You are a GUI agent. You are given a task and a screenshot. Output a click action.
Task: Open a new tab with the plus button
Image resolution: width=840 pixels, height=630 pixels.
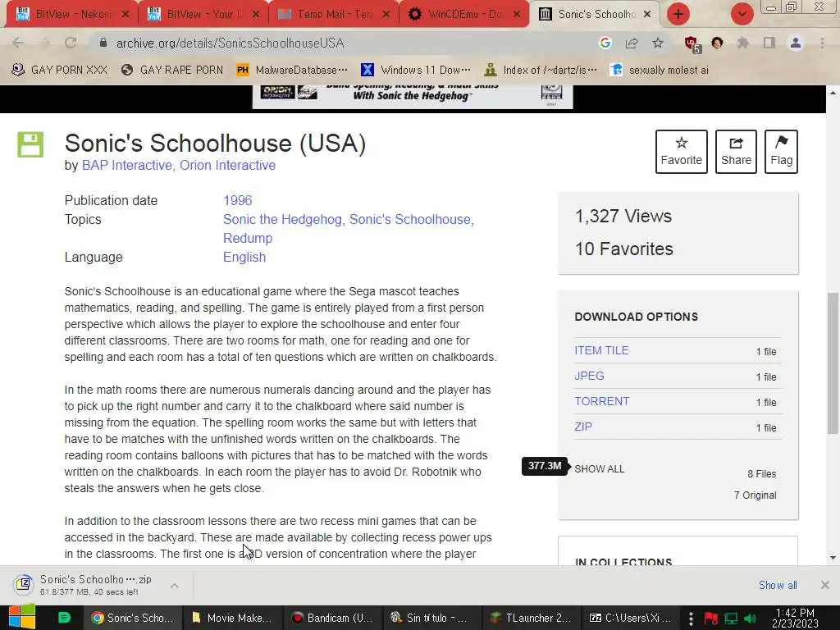[678, 14]
